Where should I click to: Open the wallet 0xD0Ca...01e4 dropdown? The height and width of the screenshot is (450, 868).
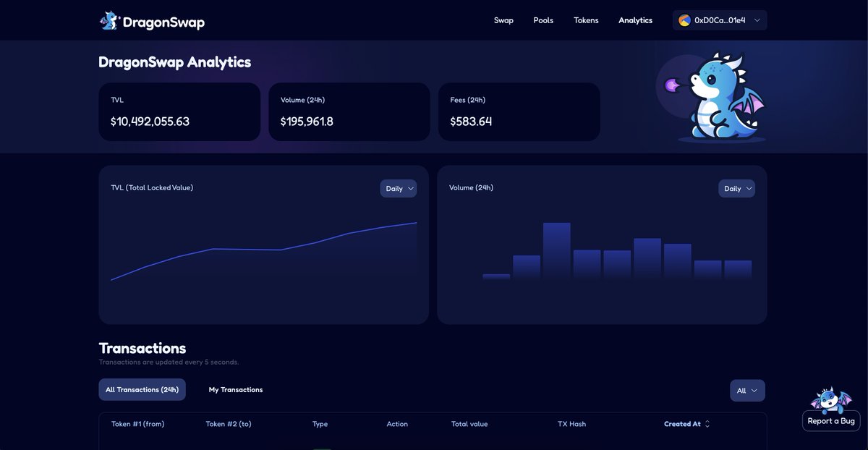click(720, 20)
